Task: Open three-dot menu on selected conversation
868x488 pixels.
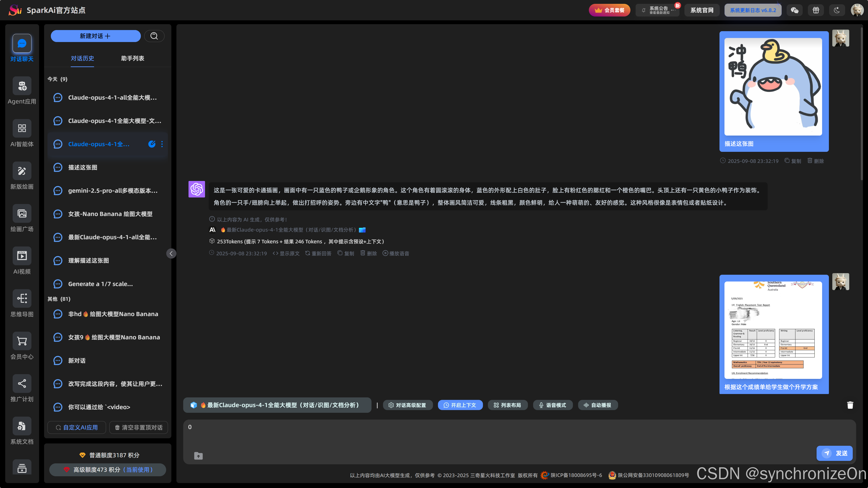Action: click(x=162, y=144)
